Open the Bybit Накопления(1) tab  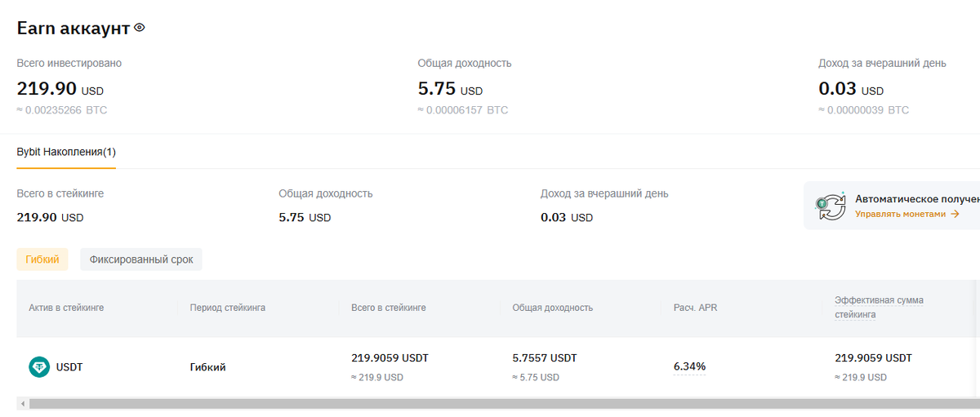pos(66,152)
